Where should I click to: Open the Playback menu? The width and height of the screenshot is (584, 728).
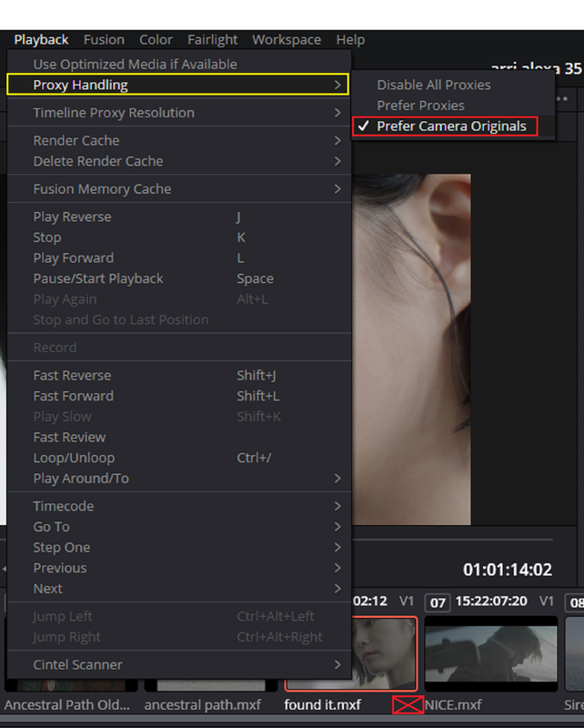tap(41, 40)
